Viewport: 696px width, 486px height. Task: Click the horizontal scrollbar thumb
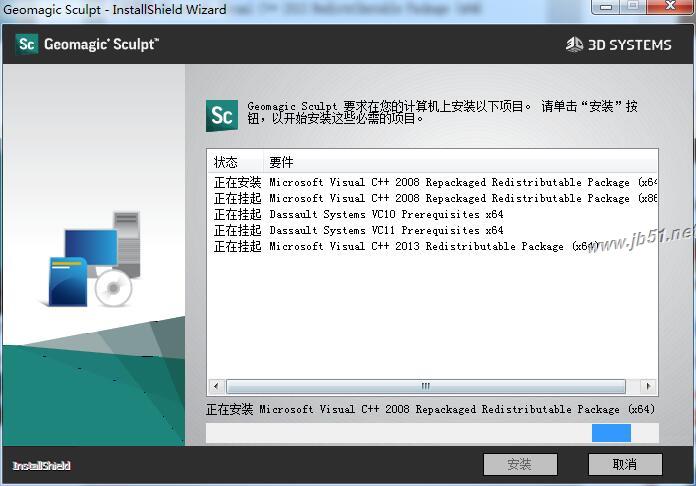pos(426,386)
